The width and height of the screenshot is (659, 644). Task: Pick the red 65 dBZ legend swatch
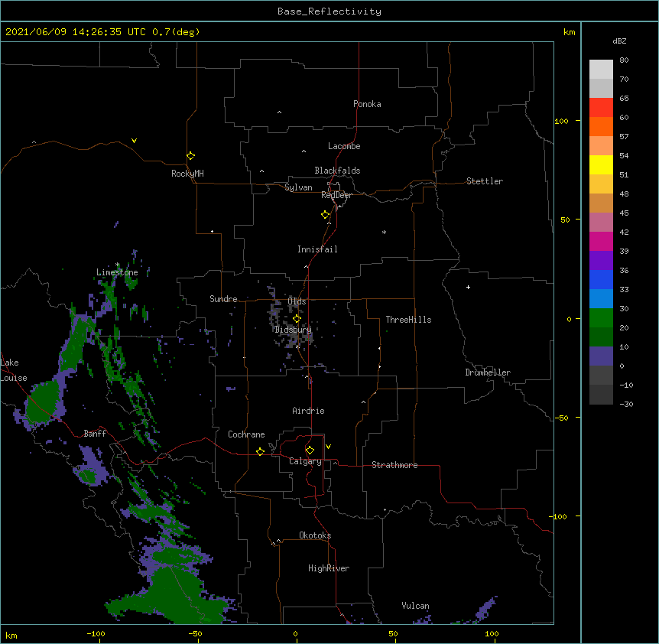click(601, 108)
